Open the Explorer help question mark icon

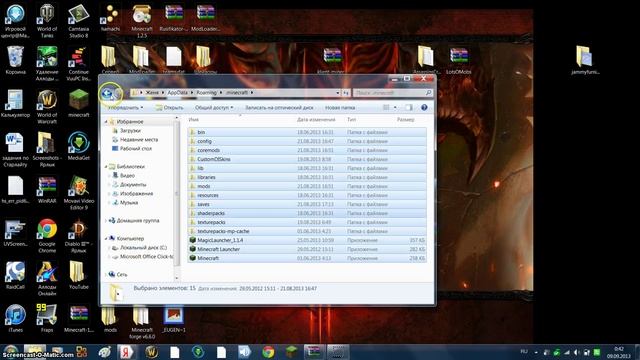(x=424, y=107)
